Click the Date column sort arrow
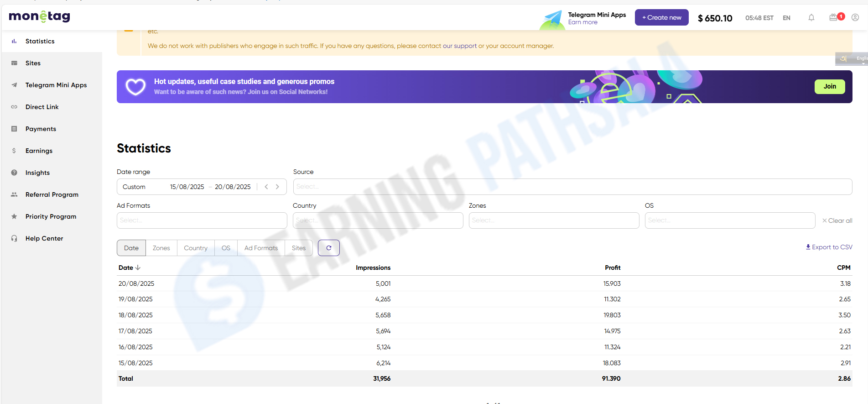 click(x=138, y=268)
